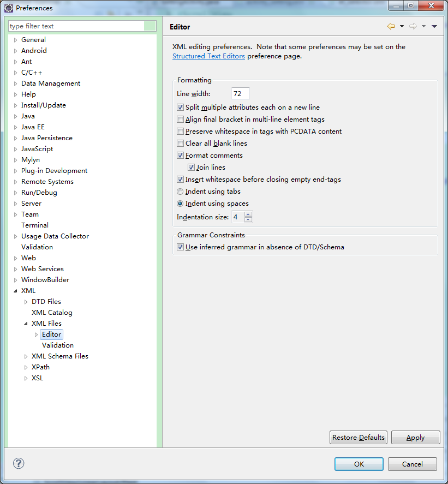This screenshot has width=448, height=484.
Task: Click the Line width input field
Action: tap(240, 93)
